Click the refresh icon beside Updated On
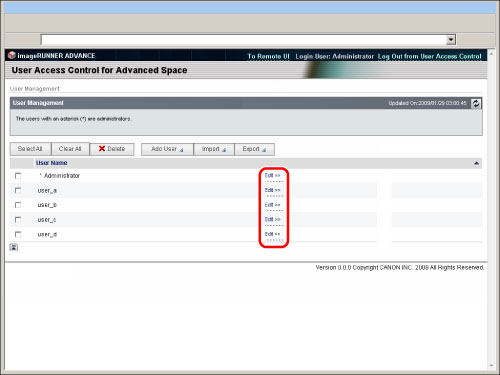 pos(476,103)
